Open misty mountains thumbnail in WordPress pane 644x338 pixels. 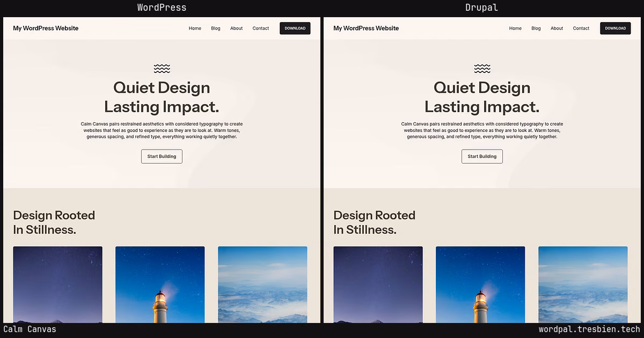(x=262, y=284)
